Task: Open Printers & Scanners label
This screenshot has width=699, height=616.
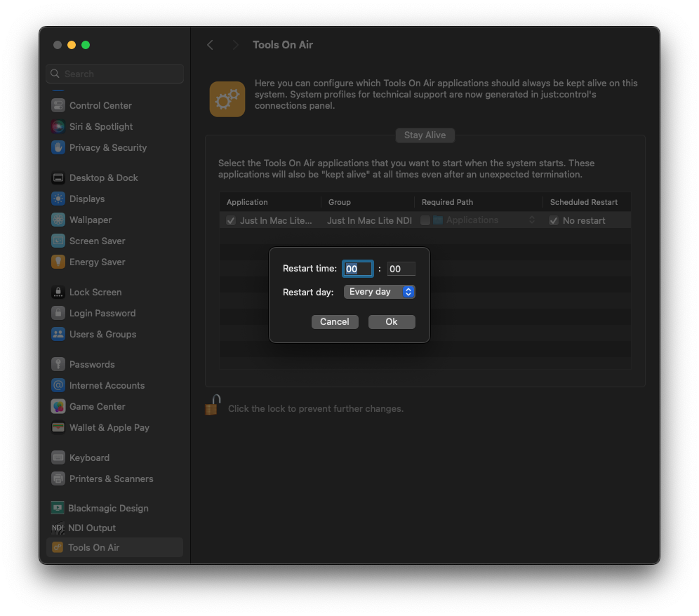Action: point(111,478)
